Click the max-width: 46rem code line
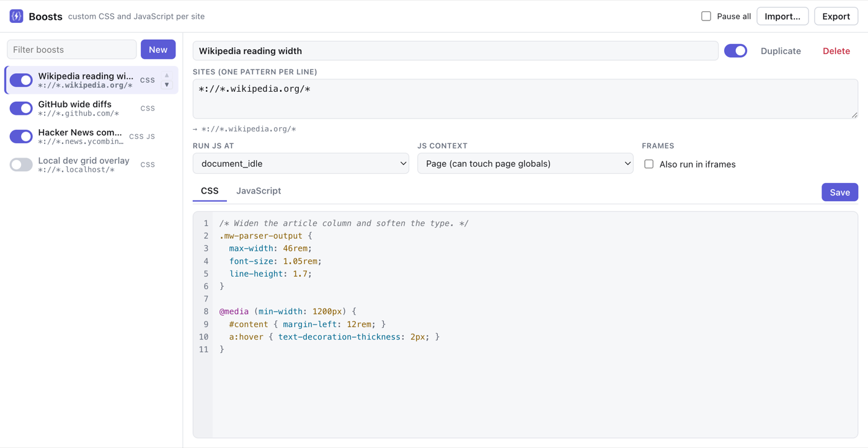The width and height of the screenshot is (868, 448). (x=270, y=248)
